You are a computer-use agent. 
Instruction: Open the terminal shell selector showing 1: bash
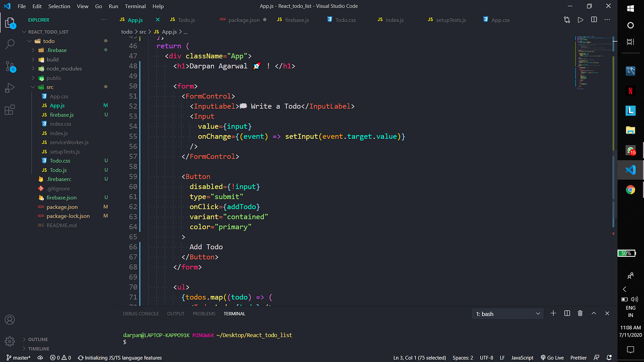[x=507, y=313]
